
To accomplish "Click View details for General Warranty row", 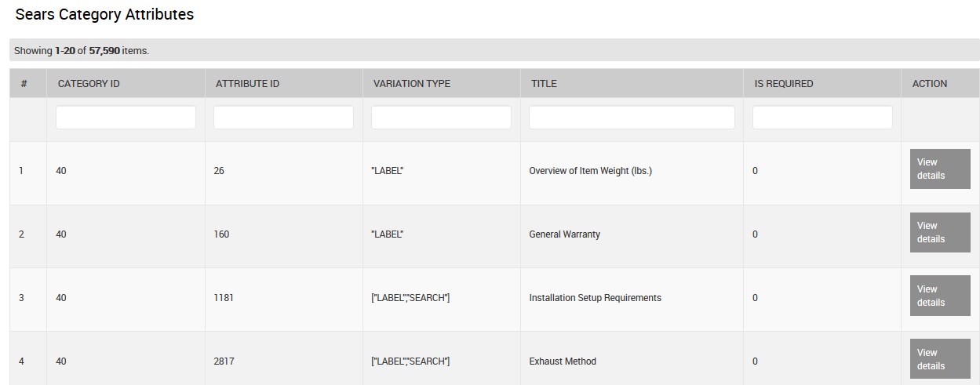I will pyautogui.click(x=939, y=232).
